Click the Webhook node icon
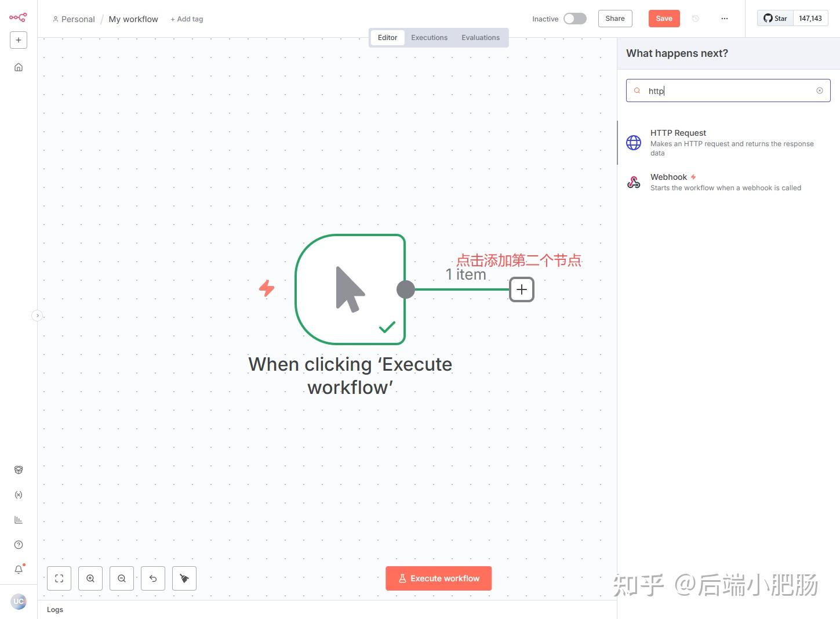This screenshot has width=840, height=619. [x=634, y=182]
